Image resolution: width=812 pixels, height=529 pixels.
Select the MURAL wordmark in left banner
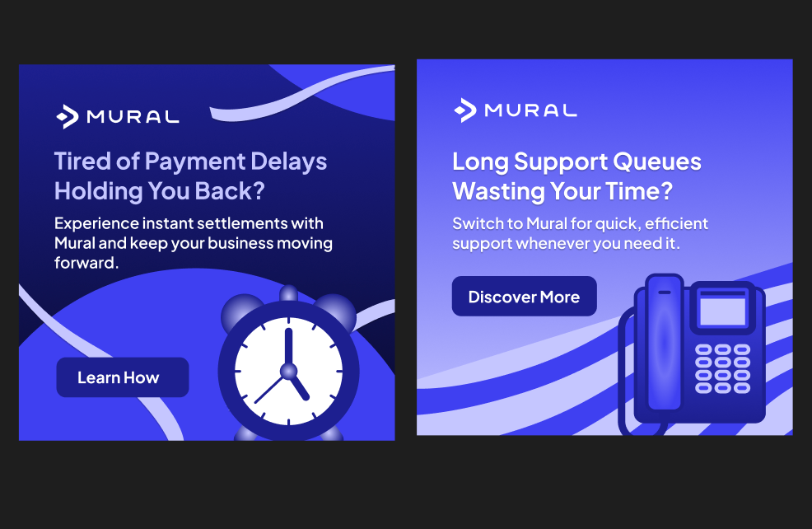133,116
